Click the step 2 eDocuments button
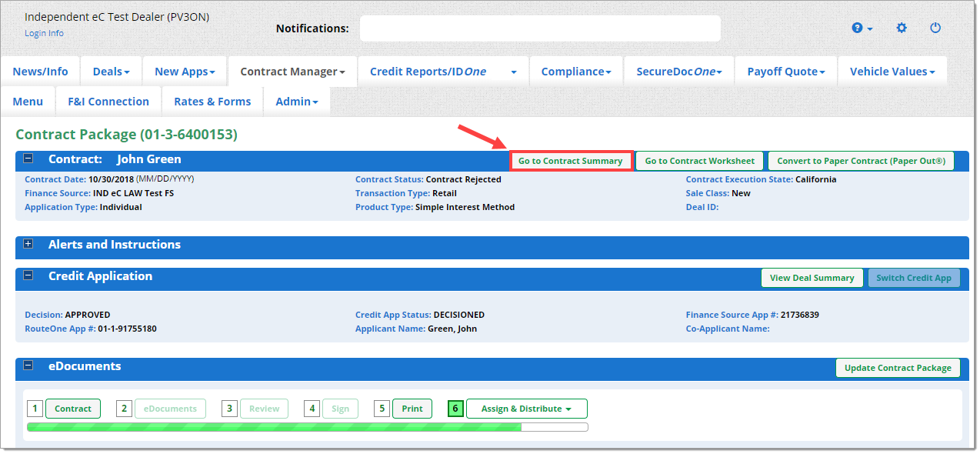Image resolution: width=980 pixels, height=454 pixels. click(x=170, y=409)
